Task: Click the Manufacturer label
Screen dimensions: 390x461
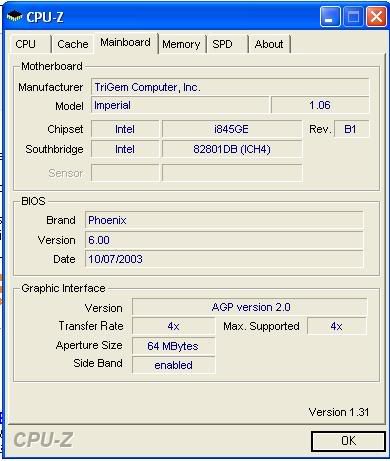Action: tap(51, 87)
